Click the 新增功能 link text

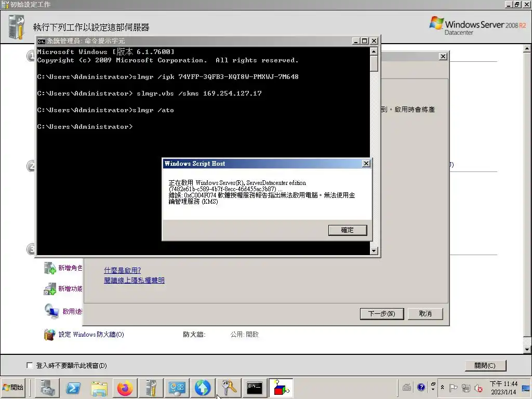70,289
